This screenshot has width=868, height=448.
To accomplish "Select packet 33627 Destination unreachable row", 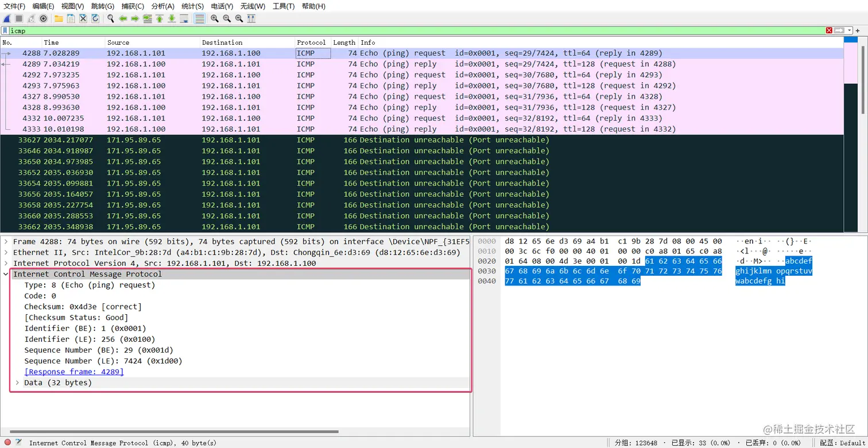I will click(422, 140).
